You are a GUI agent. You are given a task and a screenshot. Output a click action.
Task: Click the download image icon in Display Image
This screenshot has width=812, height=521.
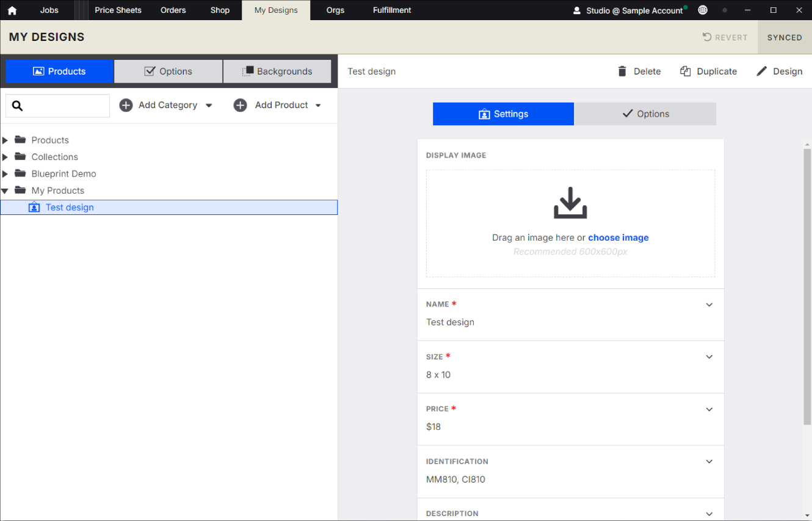(x=570, y=203)
